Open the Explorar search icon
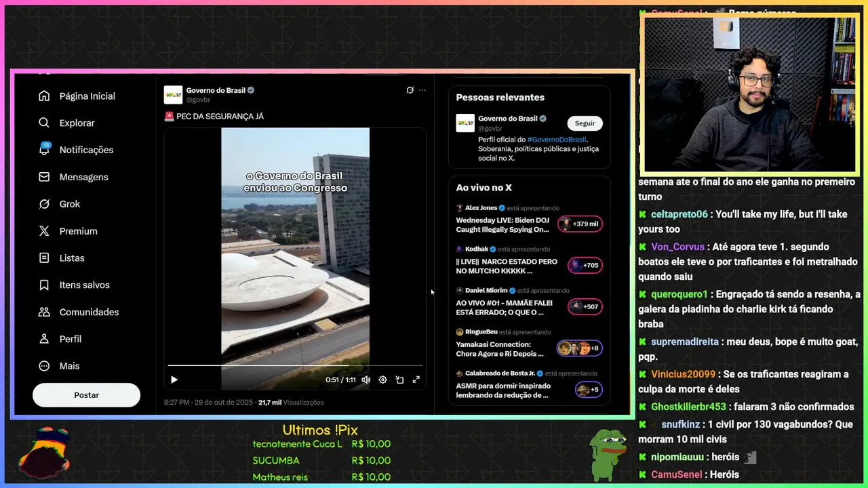Image resolution: width=868 pixels, height=488 pixels. click(44, 123)
